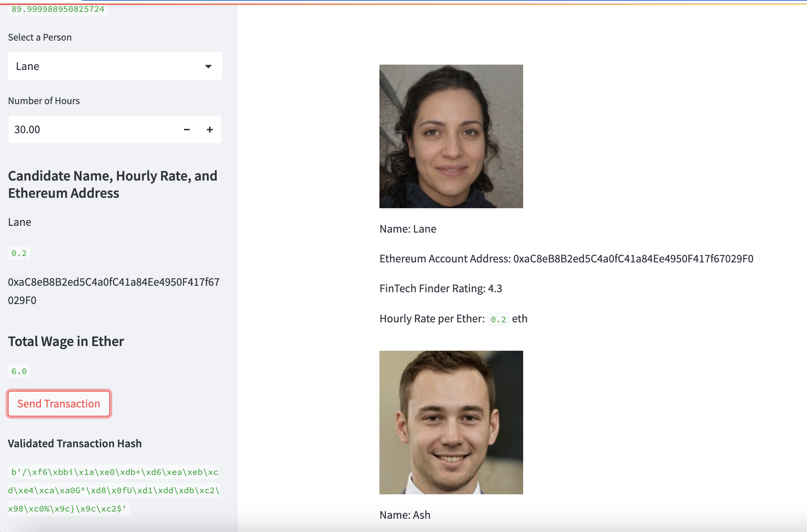The height and width of the screenshot is (532, 807).
Task: Click the Total Wage in Ether heading
Action: tap(66, 341)
